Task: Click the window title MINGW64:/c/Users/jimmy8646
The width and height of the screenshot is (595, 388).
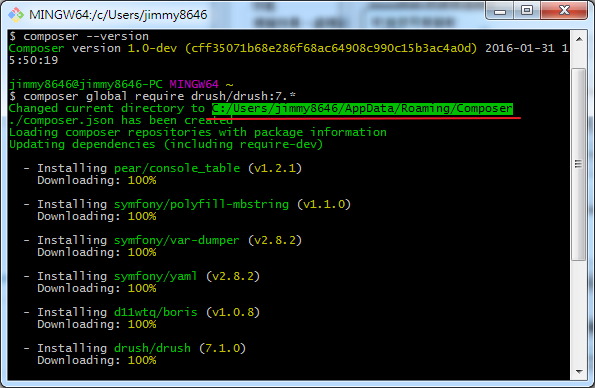Action: 118,15
